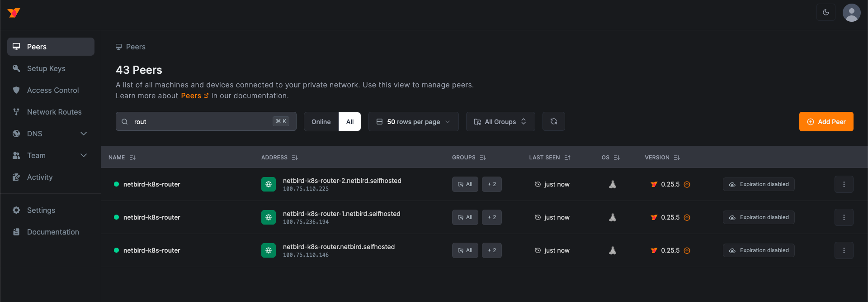Open three-dot menu for netbird-k8s-router-2 peer
The image size is (868, 302).
pyautogui.click(x=844, y=184)
